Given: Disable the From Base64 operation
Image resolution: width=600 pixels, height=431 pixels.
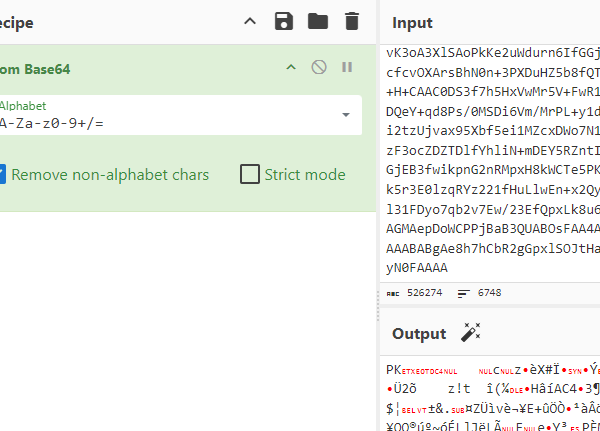Looking at the screenshot, I should pos(319,67).
